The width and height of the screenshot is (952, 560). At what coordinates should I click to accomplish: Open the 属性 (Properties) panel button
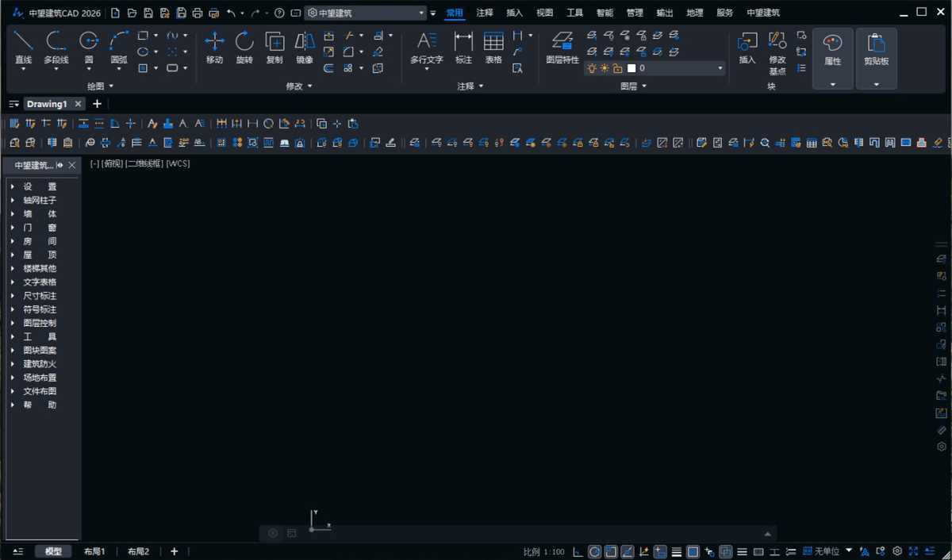833,59
